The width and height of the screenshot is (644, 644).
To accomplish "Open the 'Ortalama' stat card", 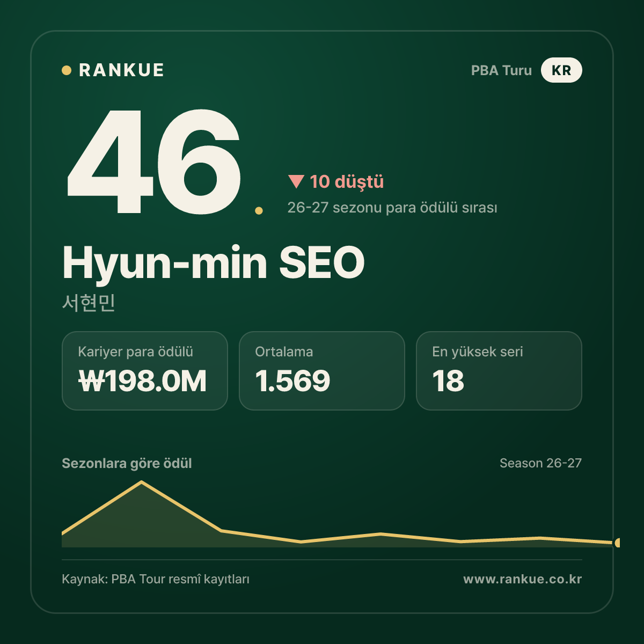I will pyautogui.click(x=322, y=371).
